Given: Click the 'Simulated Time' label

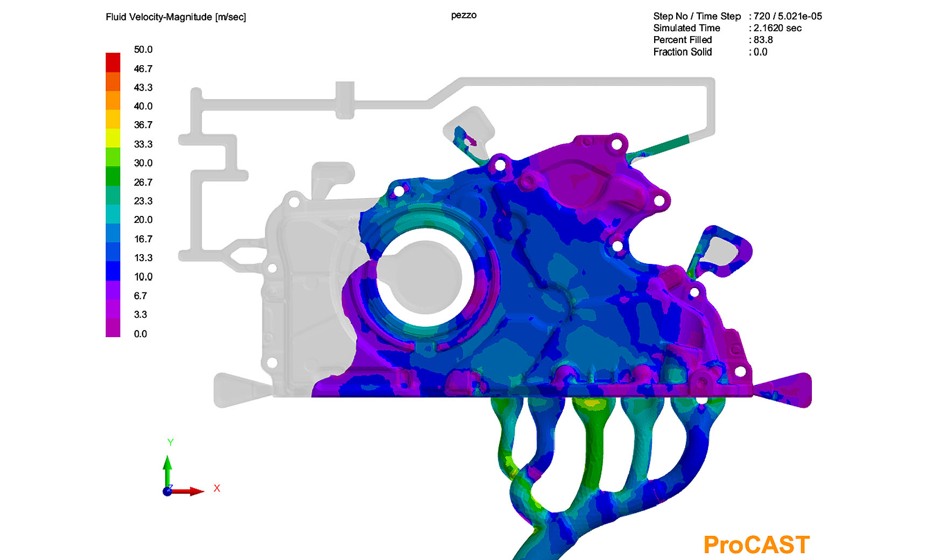Looking at the screenshot, I should (x=686, y=28).
